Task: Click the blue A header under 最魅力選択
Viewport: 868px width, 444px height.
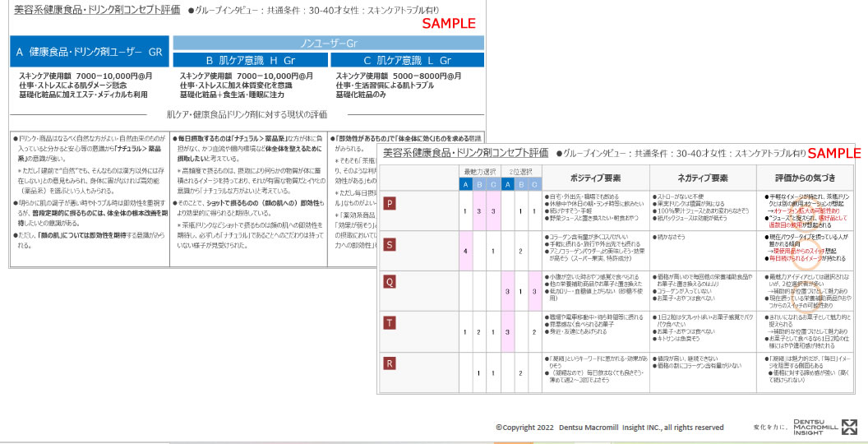Action: pyautogui.click(x=465, y=184)
